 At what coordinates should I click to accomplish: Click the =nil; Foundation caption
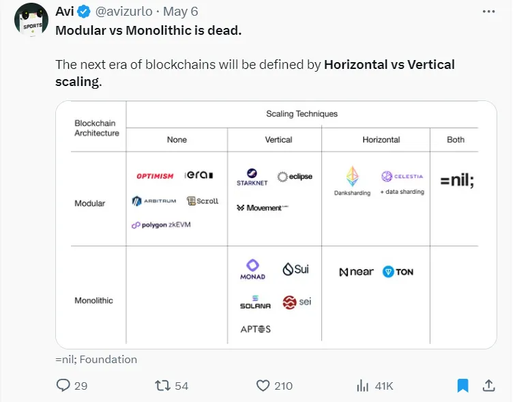click(x=96, y=359)
